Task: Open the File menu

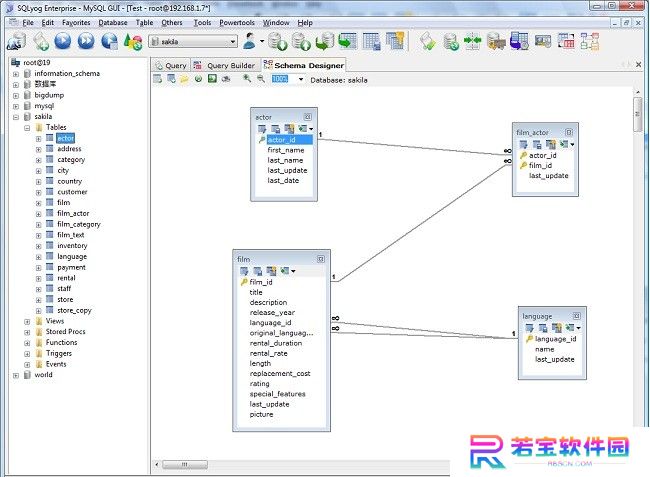Action: (x=28, y=22)
